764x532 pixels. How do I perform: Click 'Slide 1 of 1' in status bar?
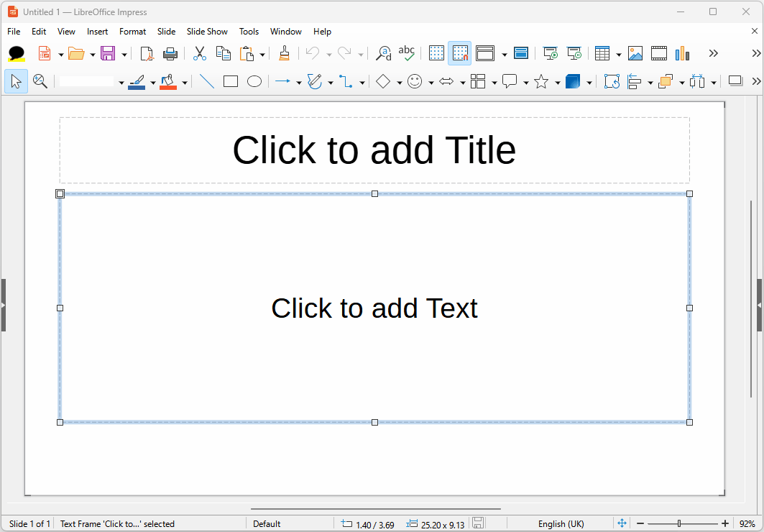pos(29,524)
